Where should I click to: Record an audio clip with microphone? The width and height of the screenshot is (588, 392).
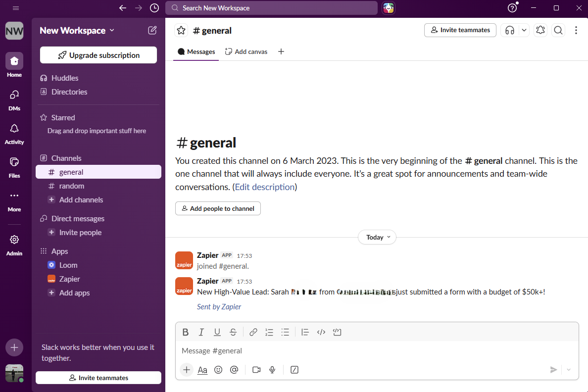[272, 370]
